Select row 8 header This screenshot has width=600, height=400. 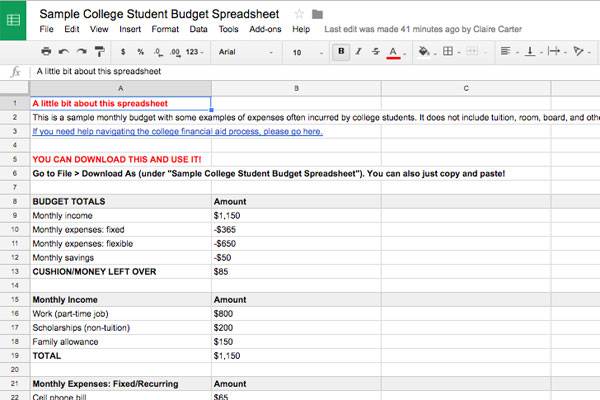tap(15, 201)
